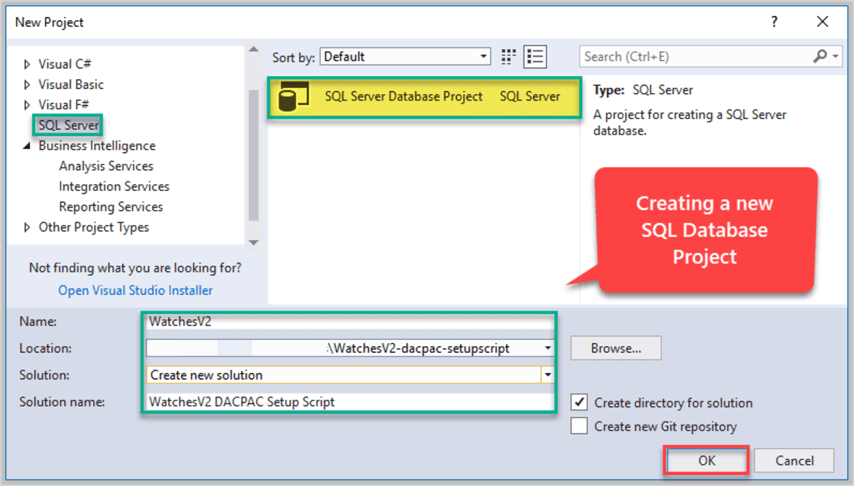The image size is (854, 486).
Task: Click the search magnifier icon
Action: point(821,56)
